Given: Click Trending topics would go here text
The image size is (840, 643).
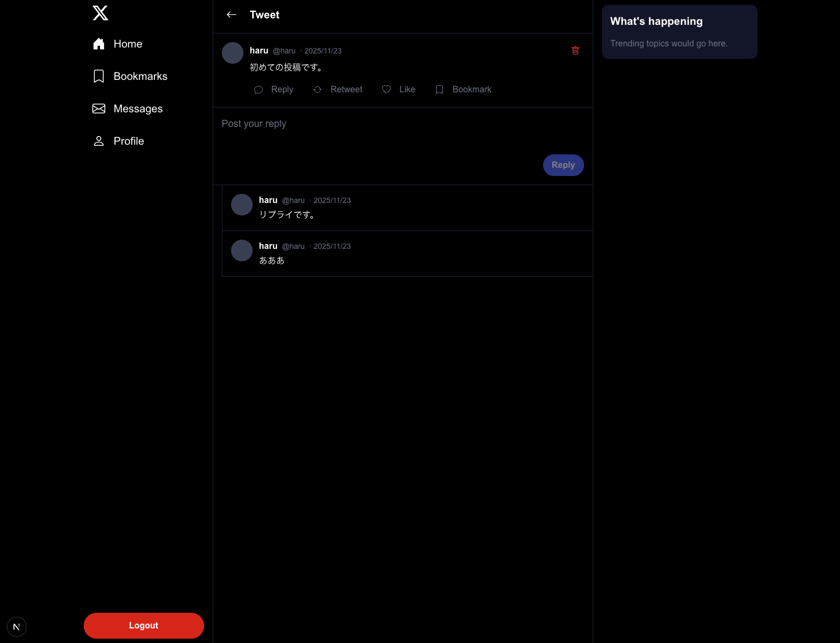Looking at the screenshot, I should [669, 43].
